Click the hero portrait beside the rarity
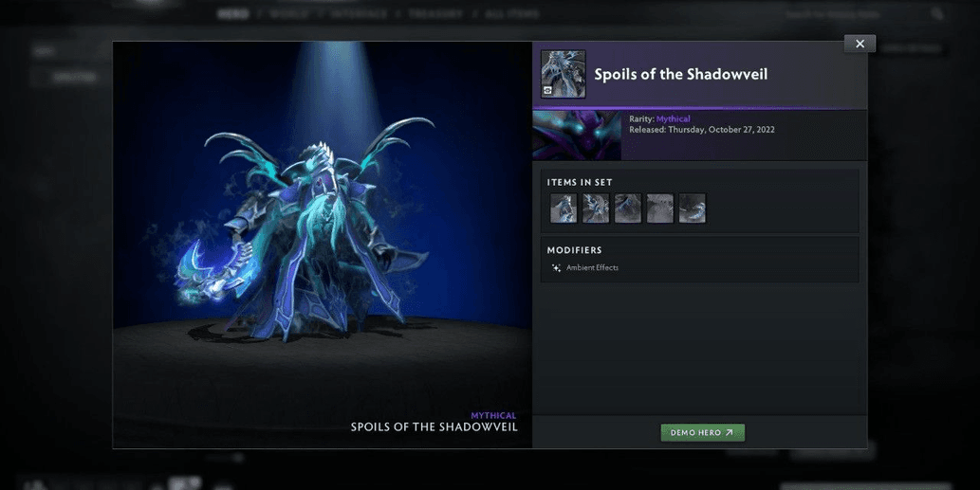 click(577, 136)
